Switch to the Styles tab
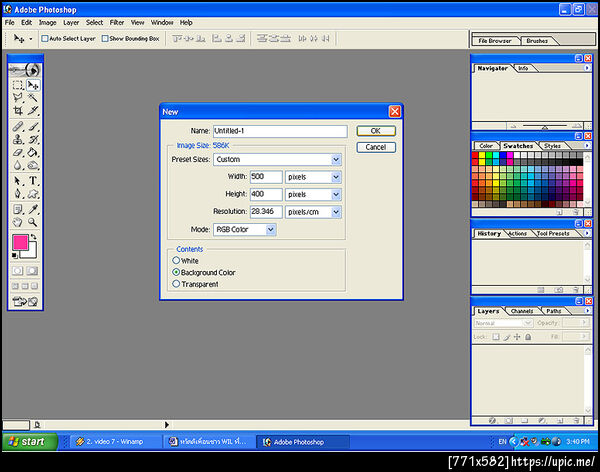 click(552, 146)
